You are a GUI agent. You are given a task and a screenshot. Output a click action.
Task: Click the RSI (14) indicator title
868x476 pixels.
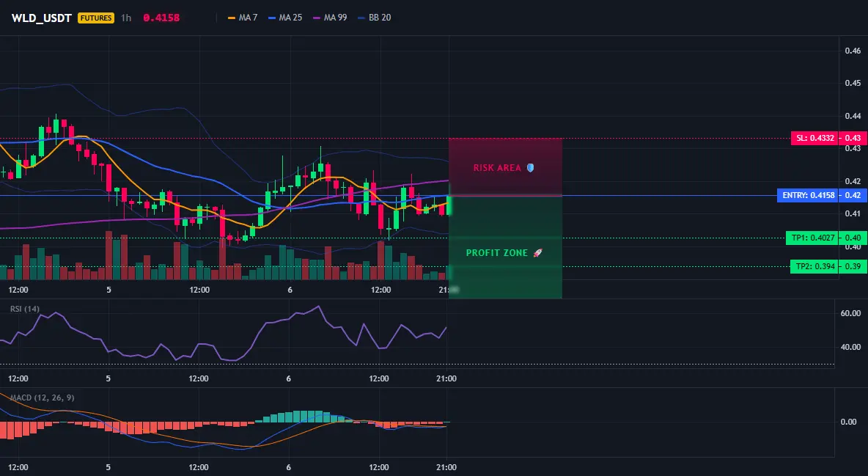pyautogui.click(x=25, y=309)
